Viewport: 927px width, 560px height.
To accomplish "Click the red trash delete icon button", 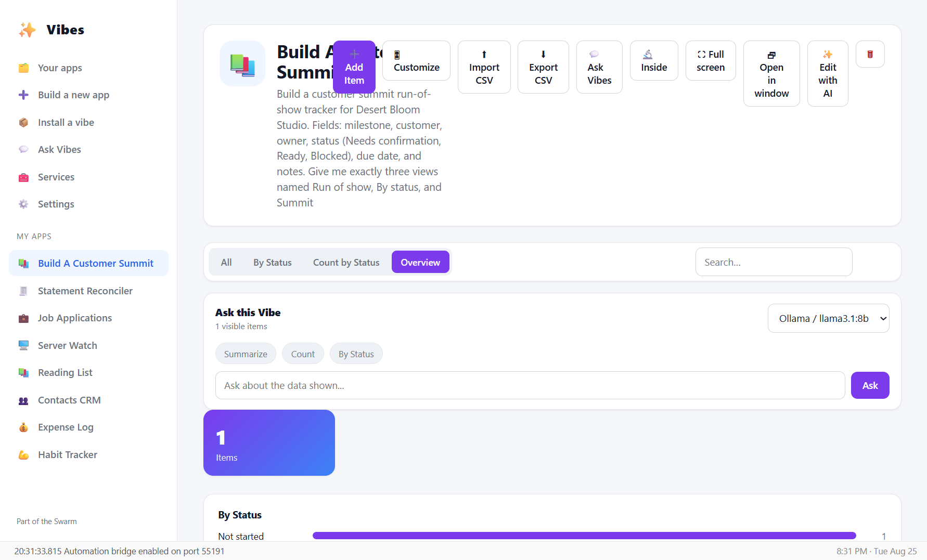I will coord(870,54).
